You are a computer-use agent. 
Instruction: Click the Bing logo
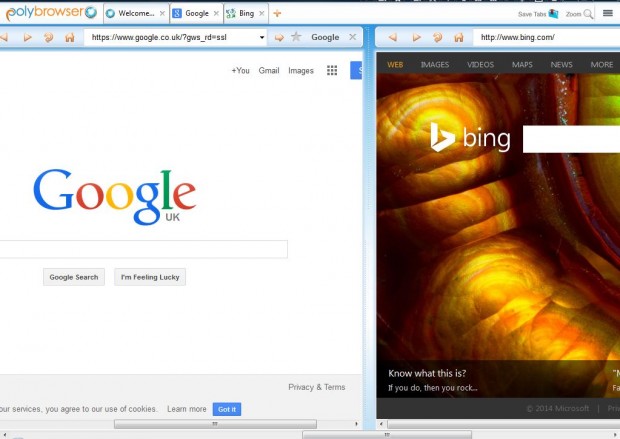[470, 137]
